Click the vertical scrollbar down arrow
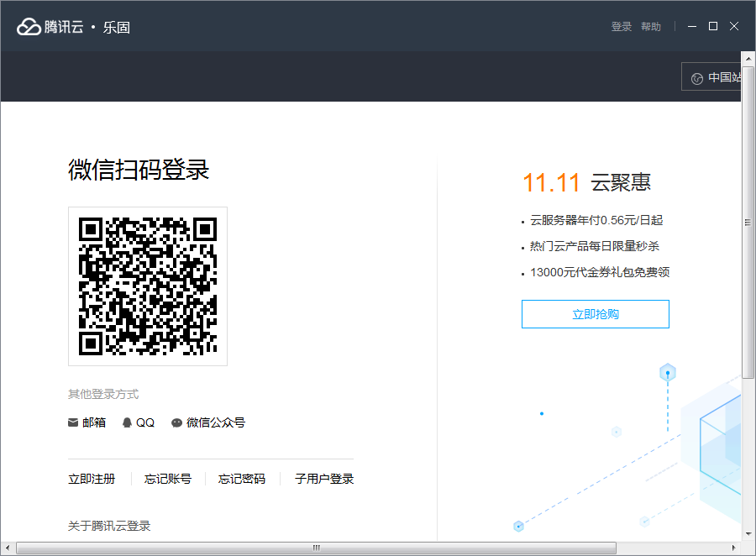The image size is (756, 556). pos(748,534)
